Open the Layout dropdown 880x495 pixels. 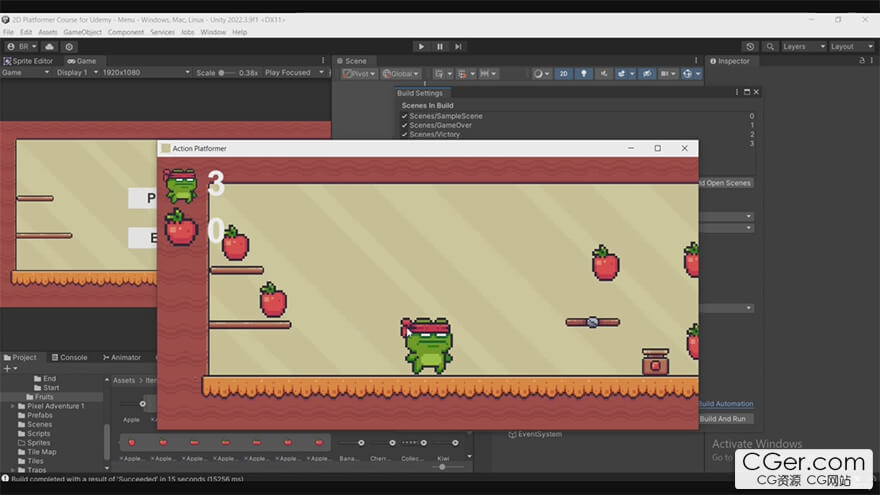851,46
